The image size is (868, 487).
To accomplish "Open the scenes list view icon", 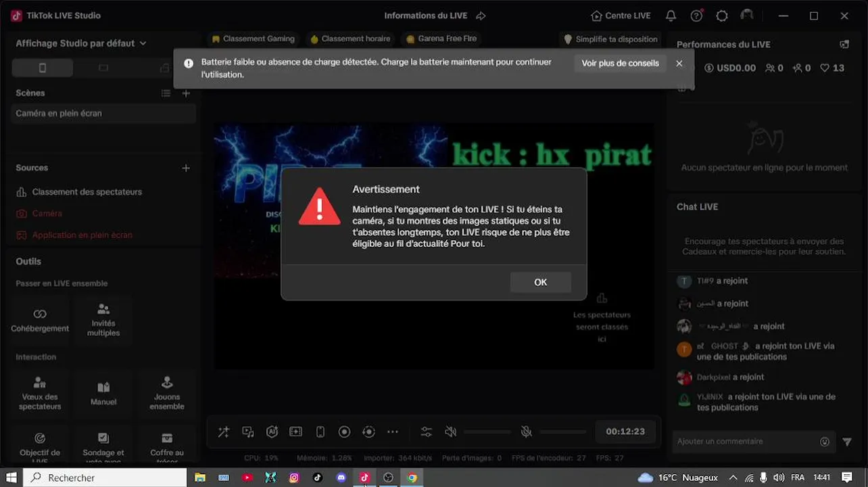I will (166, 93).
